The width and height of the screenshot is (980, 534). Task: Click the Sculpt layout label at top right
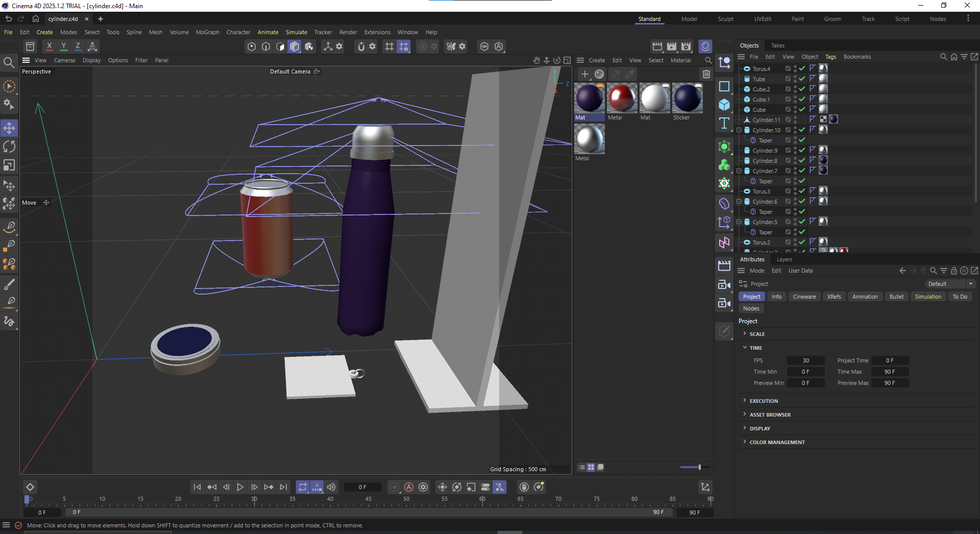coord(725,19)
